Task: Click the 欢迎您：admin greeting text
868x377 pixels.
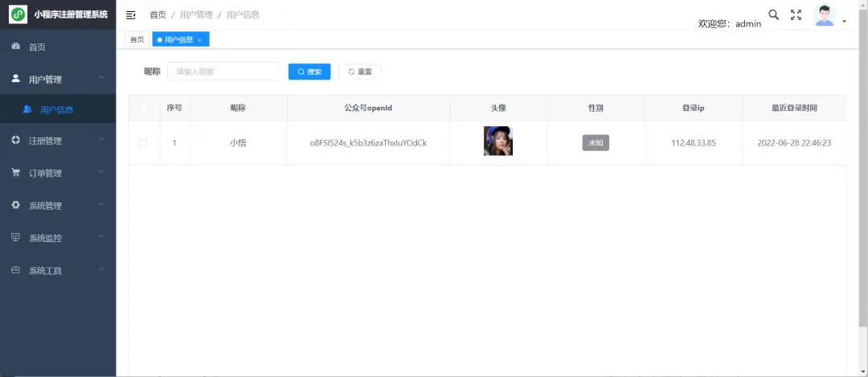Action: [x=730, y=24]
